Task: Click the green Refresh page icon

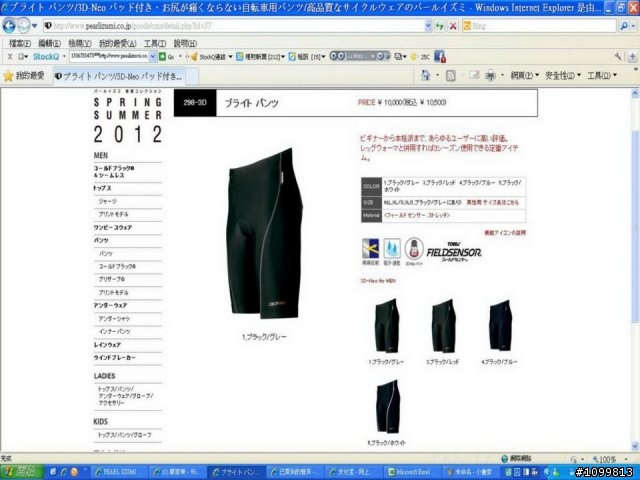Action: point(440,26)
